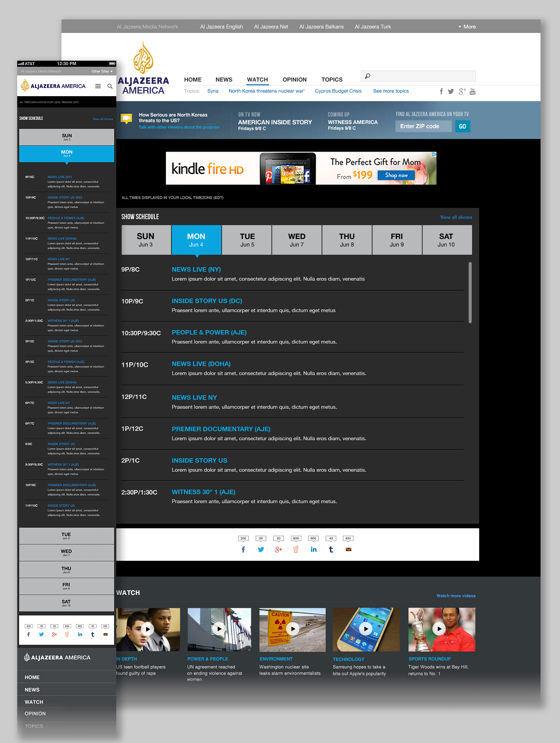
Task: Open Al Jazeera English in top bar
Action: (x=222, y=27)
